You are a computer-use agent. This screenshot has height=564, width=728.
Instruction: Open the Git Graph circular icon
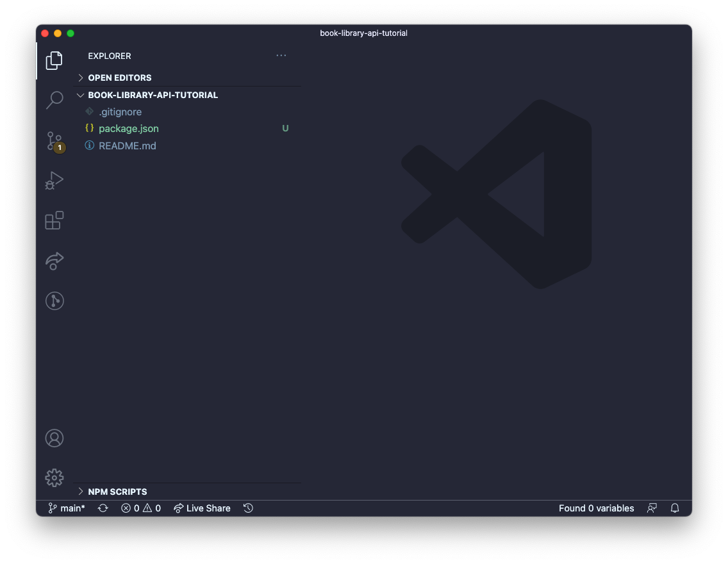pyautogui.click(x=54, y=301)
